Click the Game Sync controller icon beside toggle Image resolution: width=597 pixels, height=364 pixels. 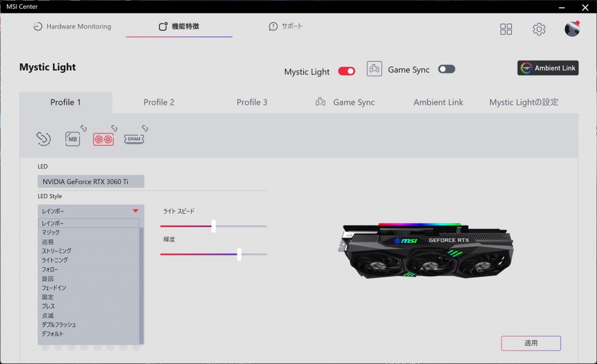pyautogui.click(x=374, y=69)
